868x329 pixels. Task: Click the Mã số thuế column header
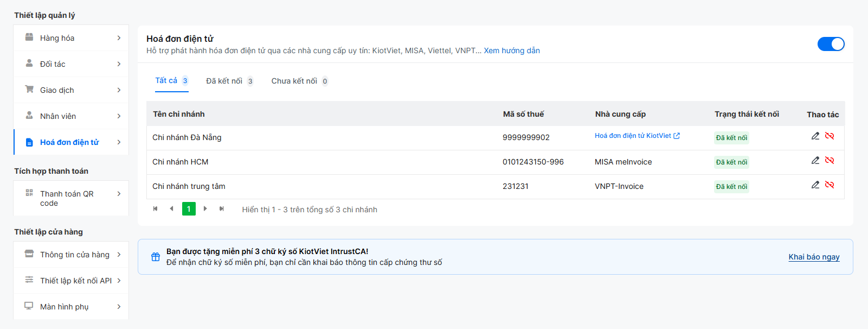click(523, 114)
